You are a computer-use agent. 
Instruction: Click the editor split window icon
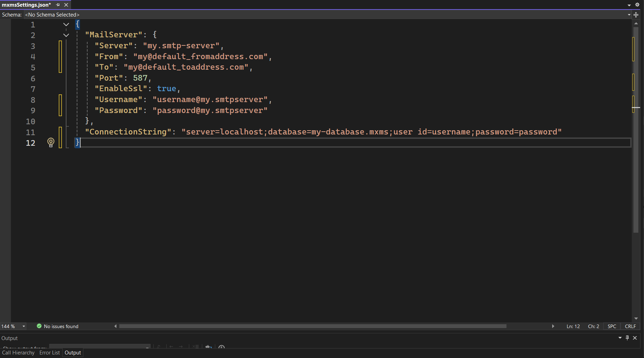pyautogui.click(x=636, y=15)
